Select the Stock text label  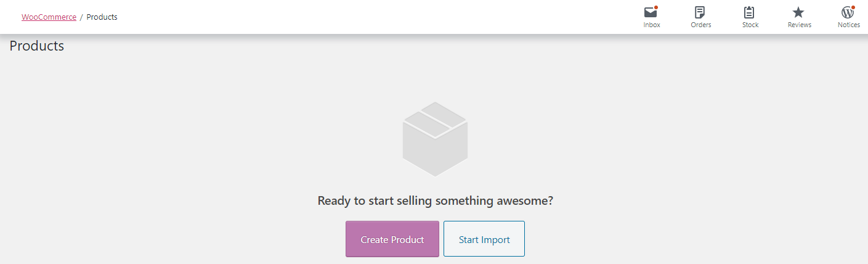pos(750,25)
